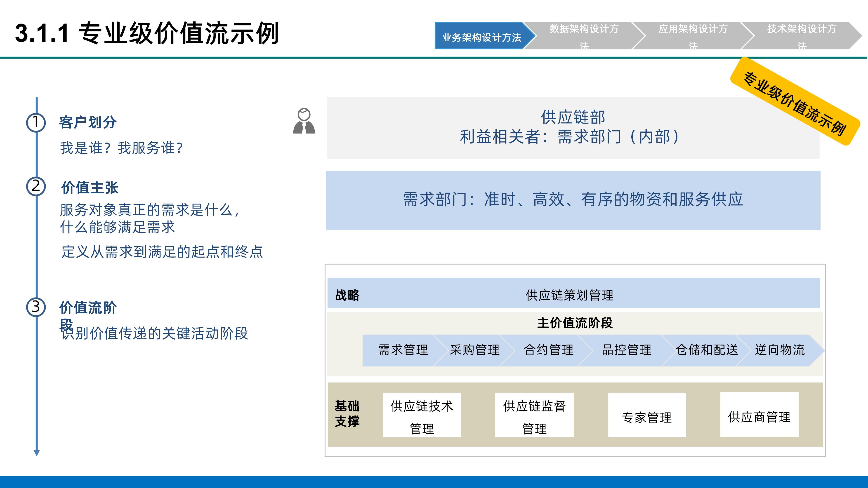Click the text 识别价值传递的关键活动阶段
The height and width of the screenshot is (488, 868).
pyautogui.click(x=154, y=333)
